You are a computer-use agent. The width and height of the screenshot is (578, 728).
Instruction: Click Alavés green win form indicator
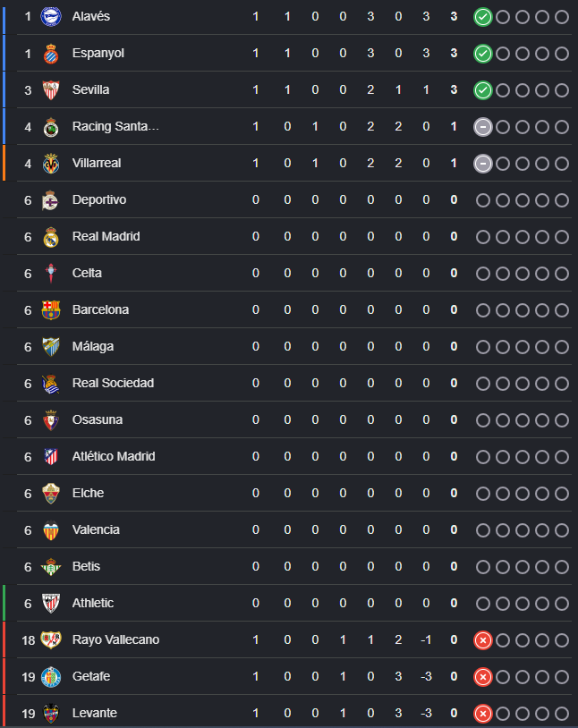click(x=483, y=17)
